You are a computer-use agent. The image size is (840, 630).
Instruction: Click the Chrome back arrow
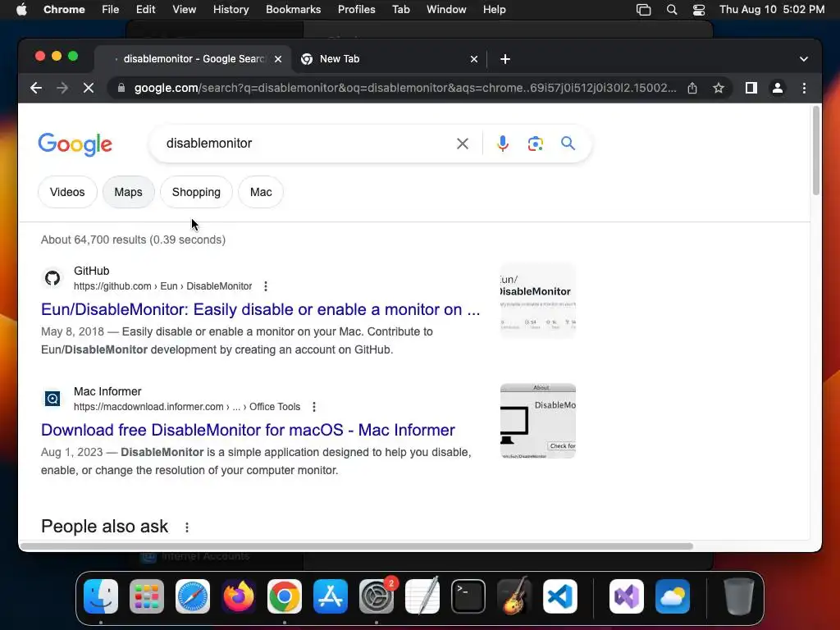point(36,88)
